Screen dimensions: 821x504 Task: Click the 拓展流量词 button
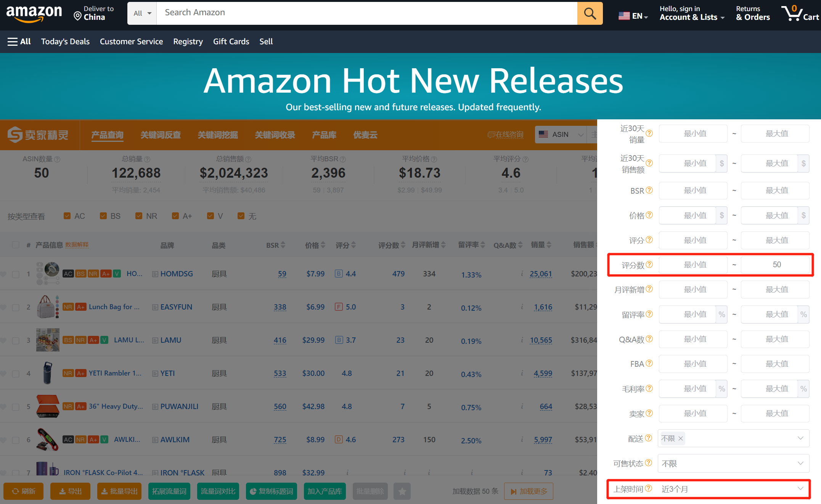[169, 491]
